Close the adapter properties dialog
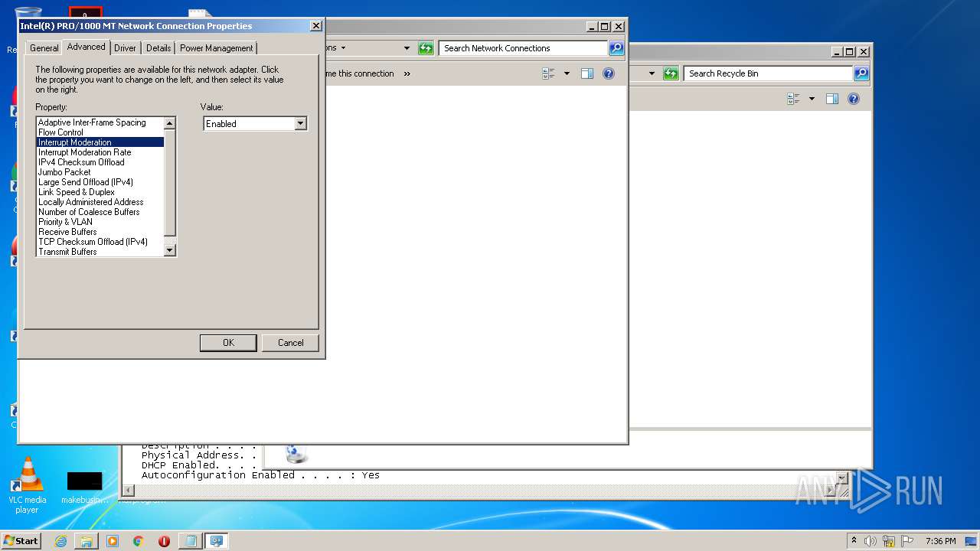The height and width of the screenshot is (551, 980). tap(316, 26)
